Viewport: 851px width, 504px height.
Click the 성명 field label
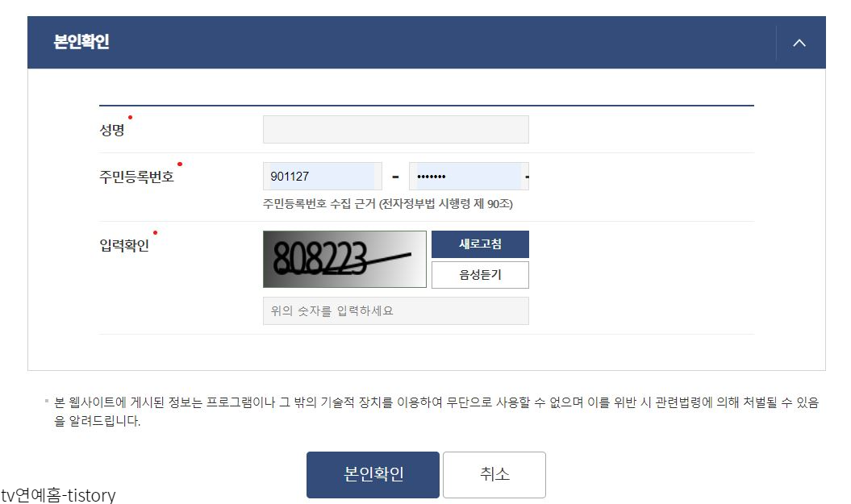click(x=112, y=130)
